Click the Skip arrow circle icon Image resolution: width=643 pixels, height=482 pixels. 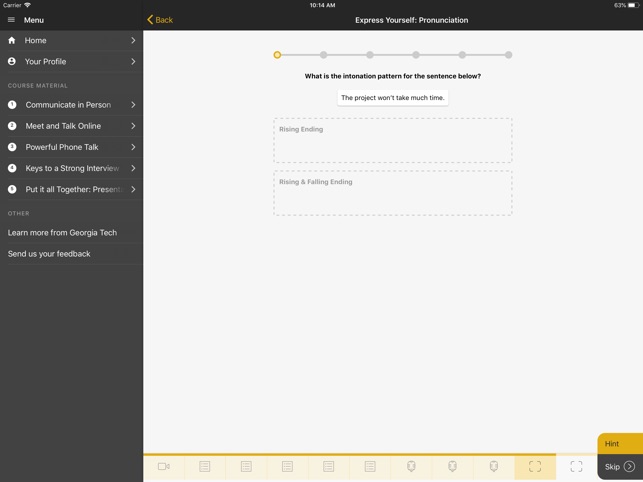[629, 466]
